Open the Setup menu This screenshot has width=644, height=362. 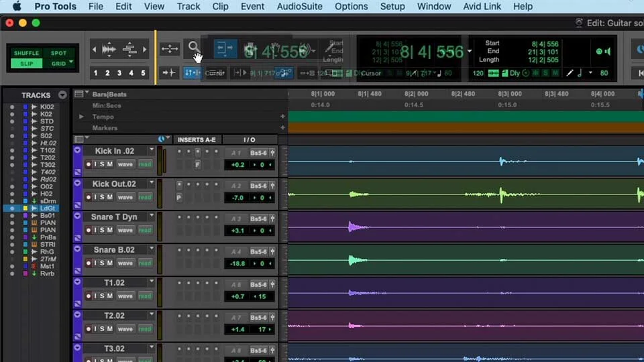pyautogui.click(x=392, y=6)
